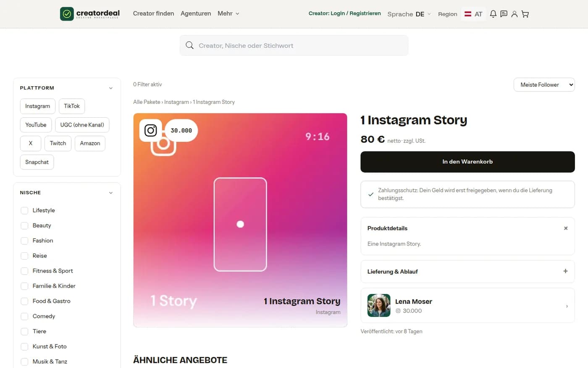
Task: Open the messages chat icon
Action: (x=504, y=14)
